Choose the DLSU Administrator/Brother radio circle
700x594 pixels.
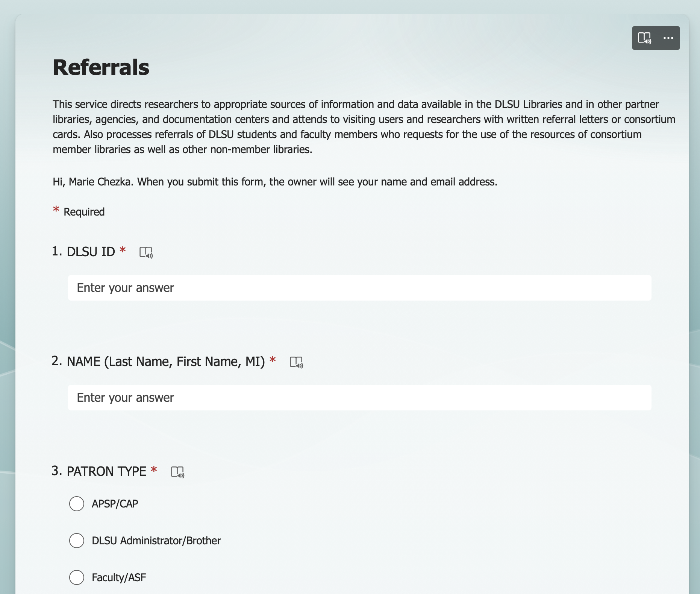[x=77, y=541]
